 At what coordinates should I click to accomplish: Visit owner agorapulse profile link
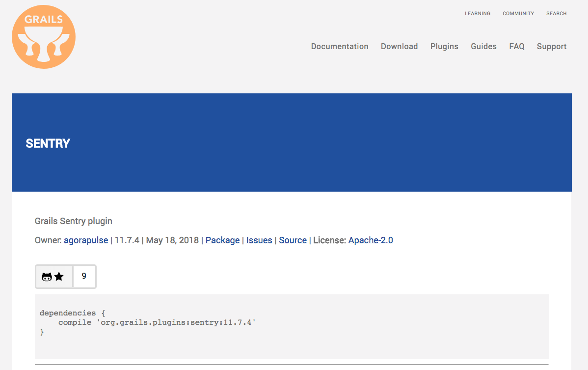point(86,240)
